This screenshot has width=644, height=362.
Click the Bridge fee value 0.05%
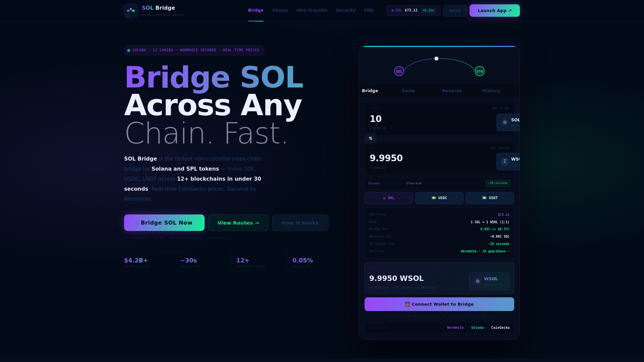click(x=495, y=229)
